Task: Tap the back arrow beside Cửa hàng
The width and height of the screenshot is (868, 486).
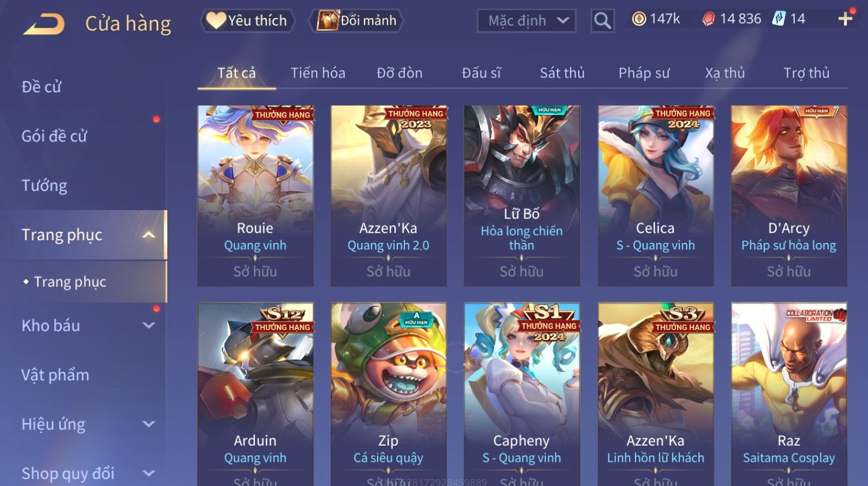Action: 43,24
